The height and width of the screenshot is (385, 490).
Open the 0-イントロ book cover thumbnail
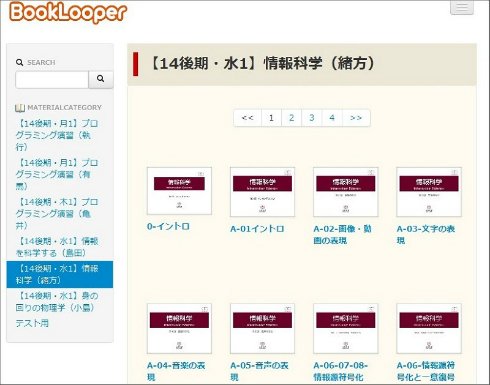[179, 191]
